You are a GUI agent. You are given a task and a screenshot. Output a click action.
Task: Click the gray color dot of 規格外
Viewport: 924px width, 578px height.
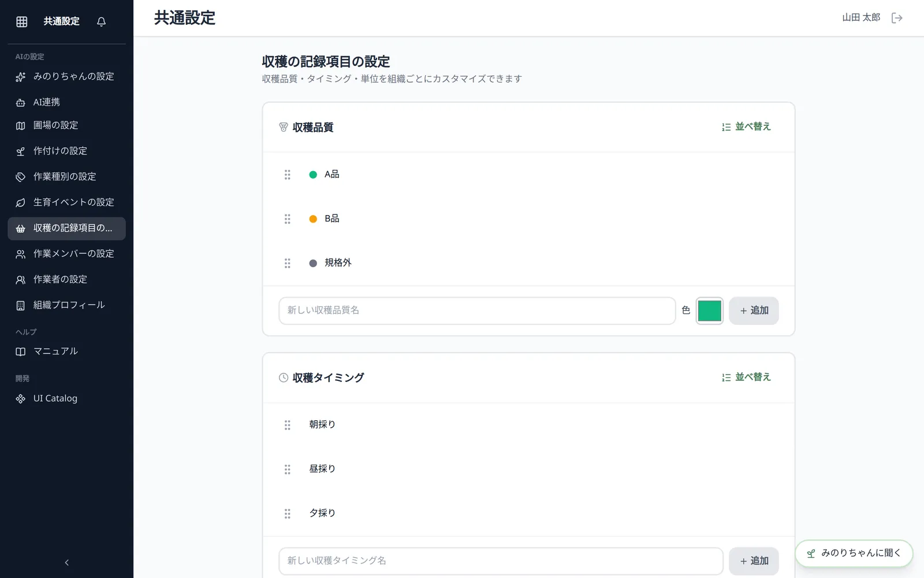[x=313, y=264]
